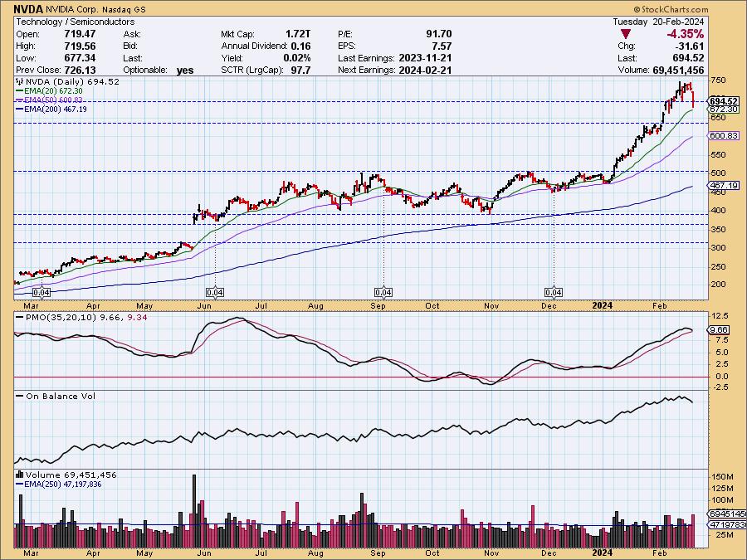
Task: Click the header Volume value 69,451,456
Action: tap(678, 70)
